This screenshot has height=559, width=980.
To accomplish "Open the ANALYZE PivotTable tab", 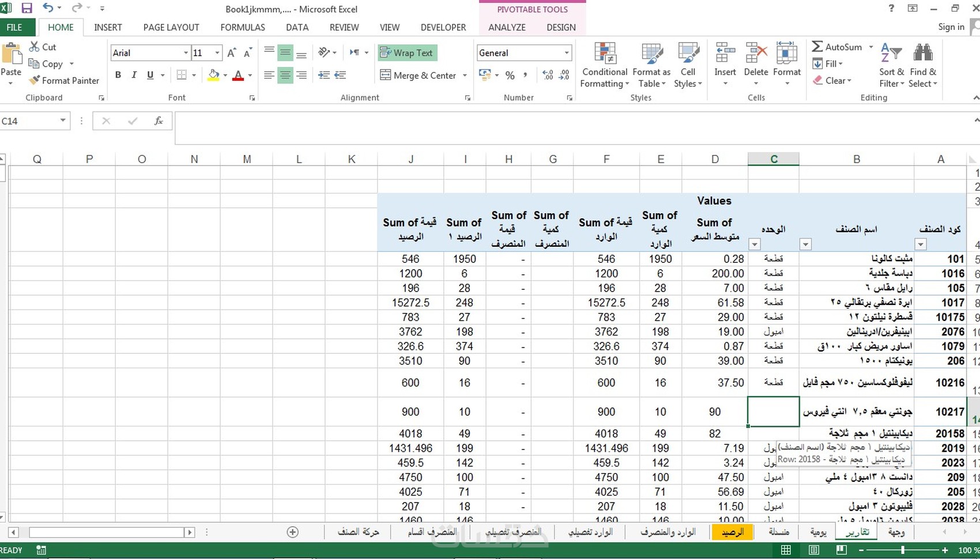I will coord(507,27).
